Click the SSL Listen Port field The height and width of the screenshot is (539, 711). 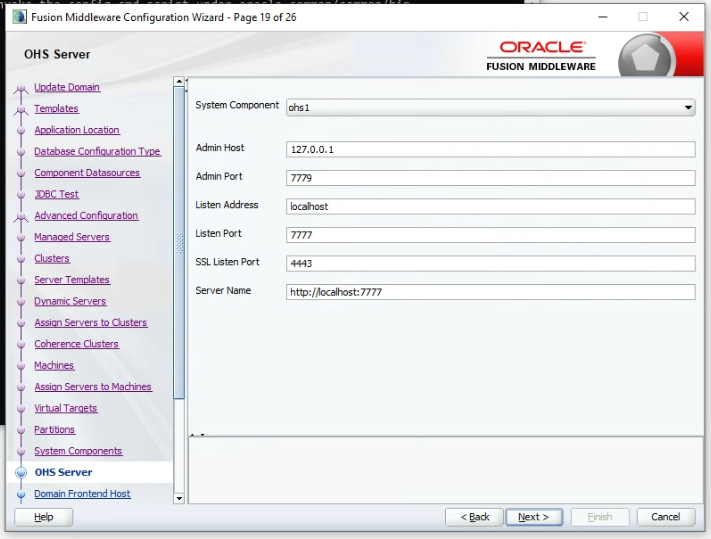click(491, 263)
